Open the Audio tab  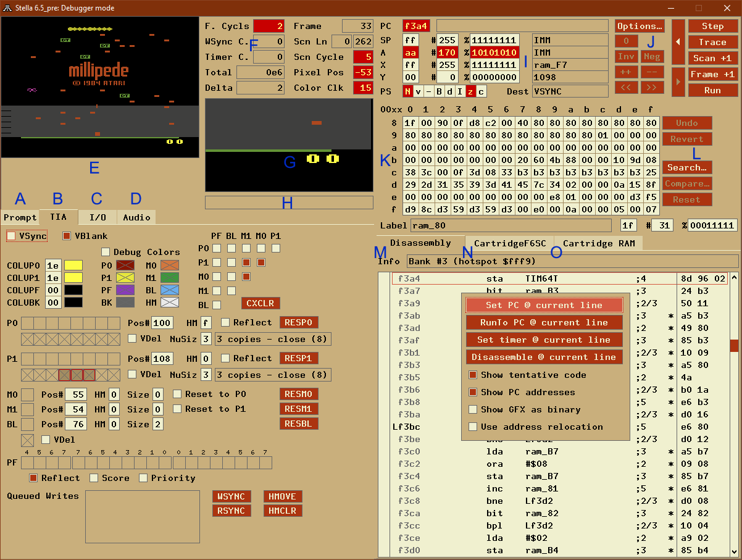point(136,217)
